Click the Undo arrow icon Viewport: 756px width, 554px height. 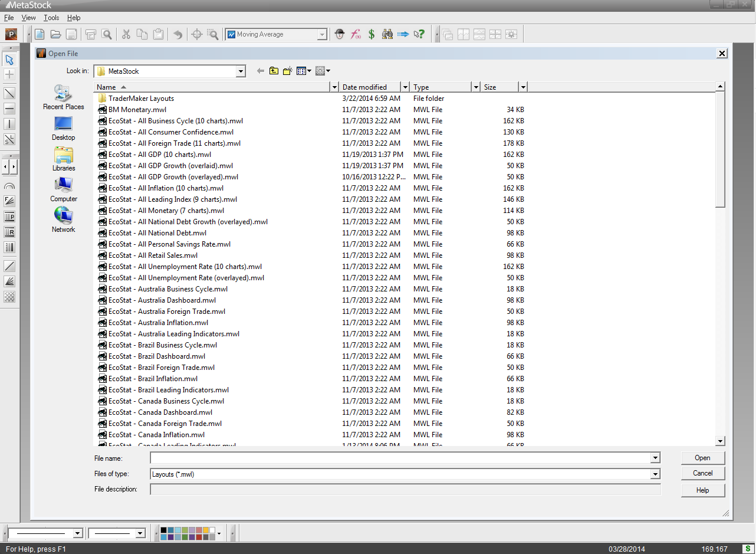178,34
